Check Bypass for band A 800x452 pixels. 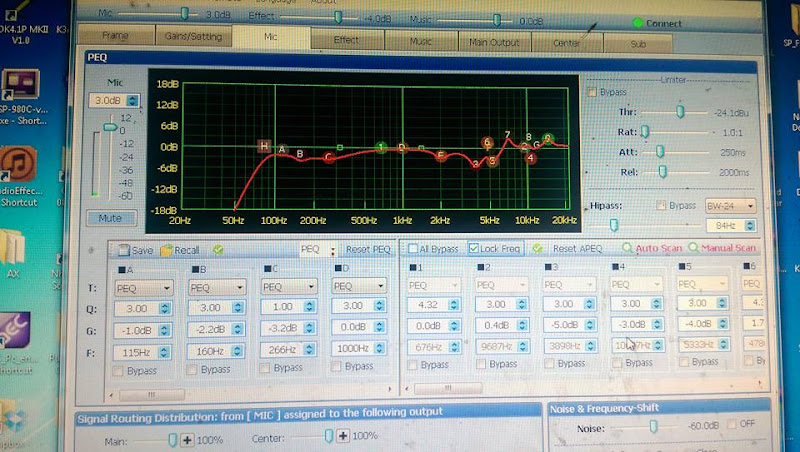[117, 371]
